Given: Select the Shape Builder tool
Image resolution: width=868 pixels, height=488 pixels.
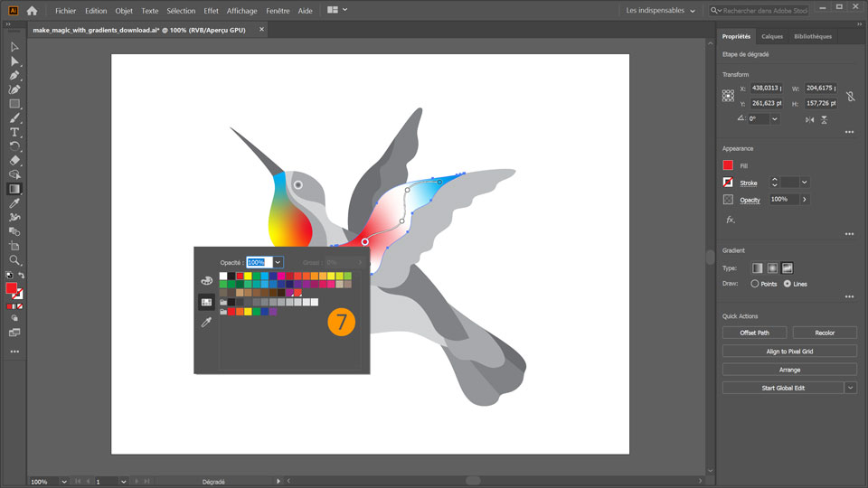Looking at the screenshot, I should click(x=14, y=174).
